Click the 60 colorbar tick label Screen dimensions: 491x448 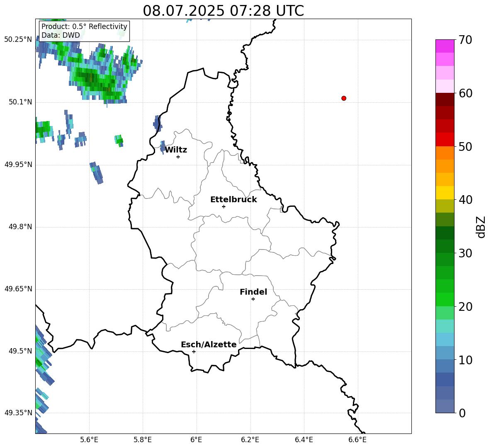[465, 93]
